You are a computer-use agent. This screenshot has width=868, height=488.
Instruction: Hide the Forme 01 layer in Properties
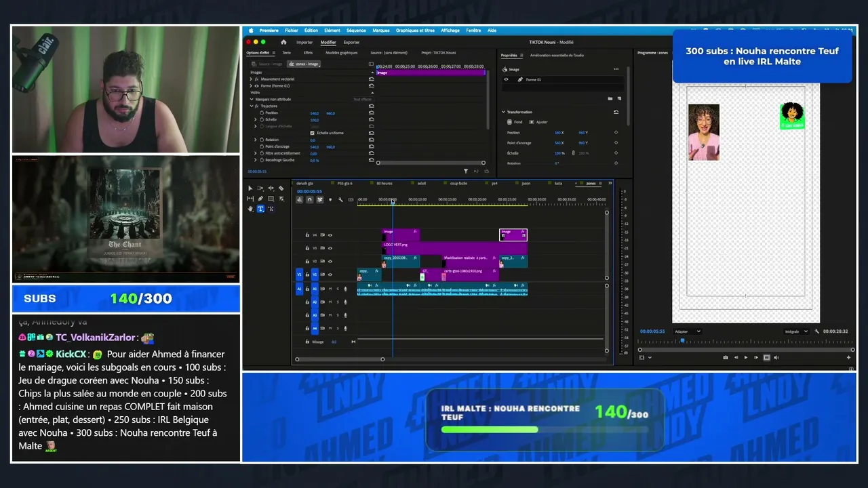(506, 79)
